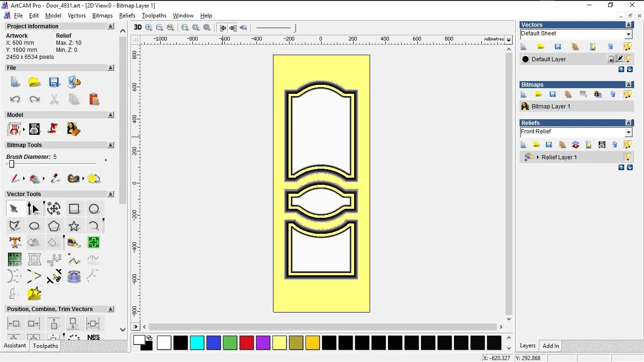The height and width of the screenshot is (362, 644).
Task: Switch to the Toolpaths tab
Action: coord(45,346)
